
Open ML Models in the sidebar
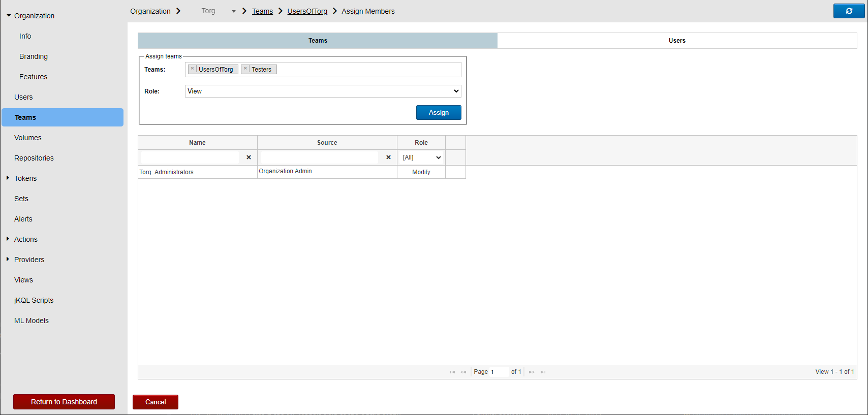[x=32, y=321]
